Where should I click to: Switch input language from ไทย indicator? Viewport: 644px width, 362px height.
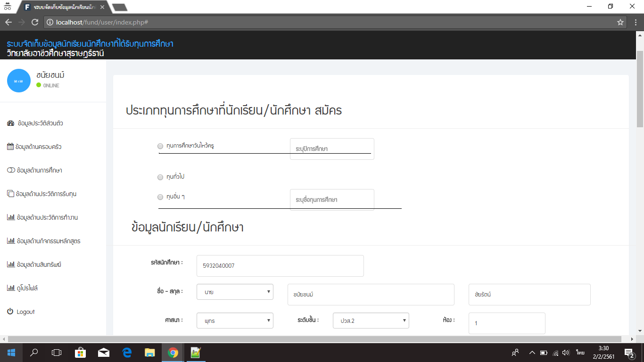[x=580, y=352]
